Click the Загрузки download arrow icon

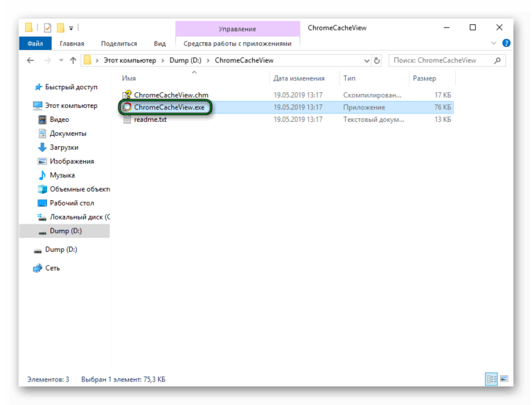(42, 147)
